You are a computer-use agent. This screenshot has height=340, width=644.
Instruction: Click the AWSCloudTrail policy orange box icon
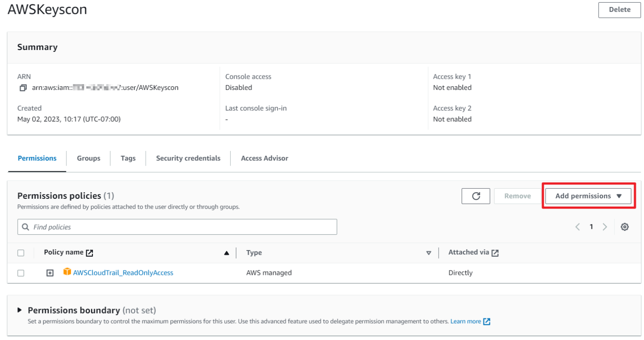click(x=67, y=272)
